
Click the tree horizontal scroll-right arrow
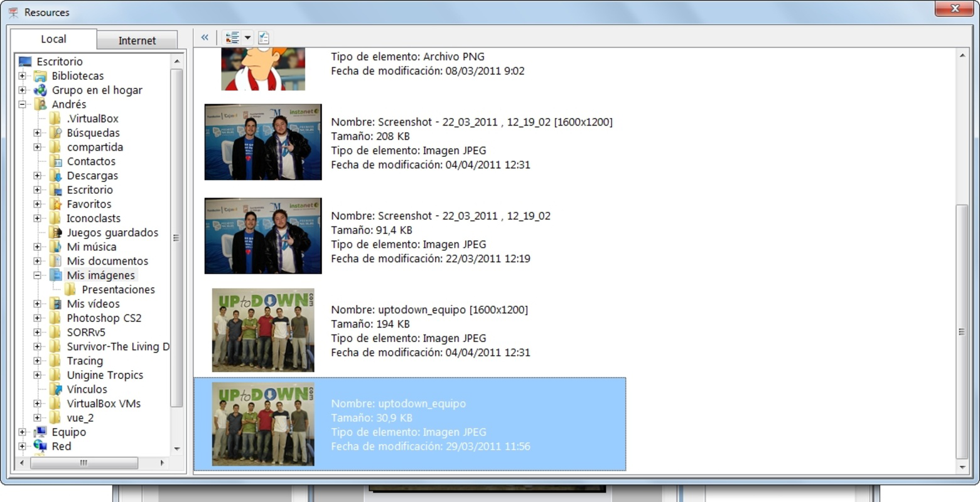pos(162,463)
